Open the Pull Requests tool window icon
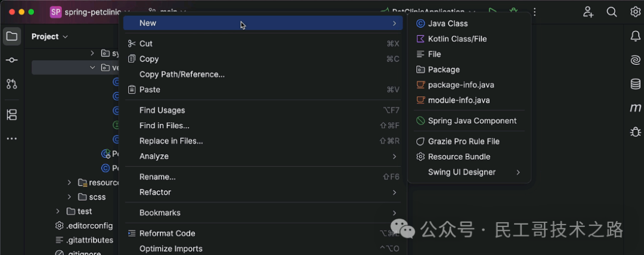Image resolution: width=644 pixels, height=255 pixels. click(x=12, y=84)
